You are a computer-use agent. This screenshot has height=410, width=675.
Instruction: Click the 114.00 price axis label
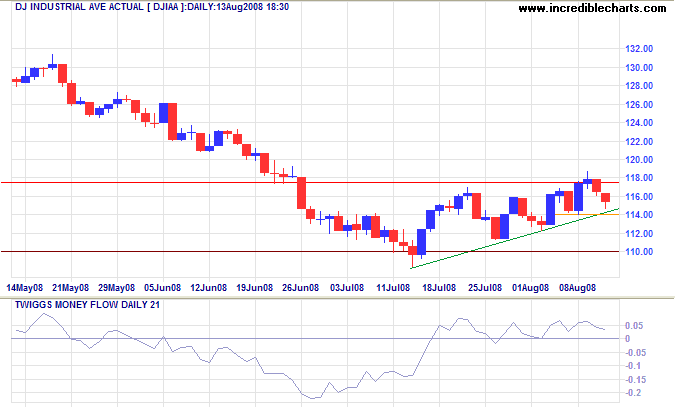[639, 215]
